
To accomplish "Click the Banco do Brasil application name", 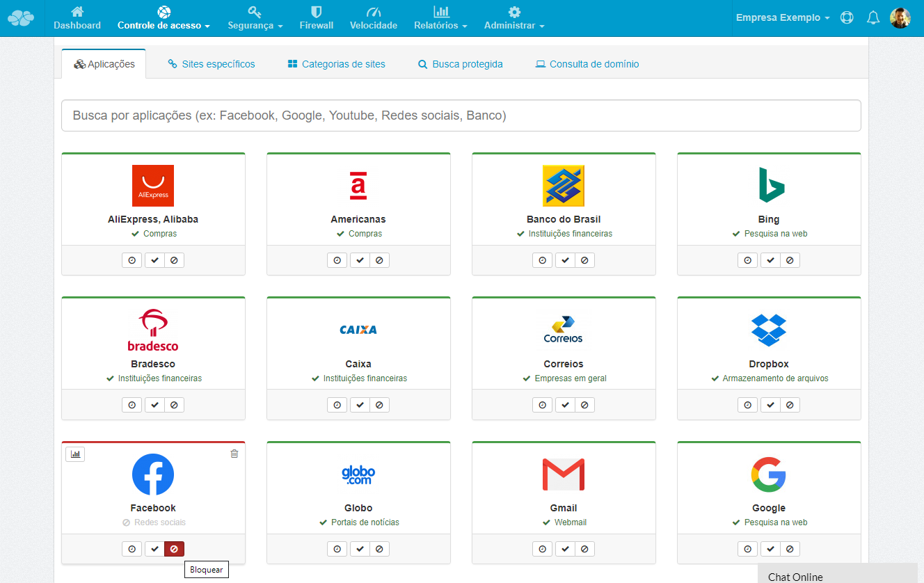I will 564,219.
